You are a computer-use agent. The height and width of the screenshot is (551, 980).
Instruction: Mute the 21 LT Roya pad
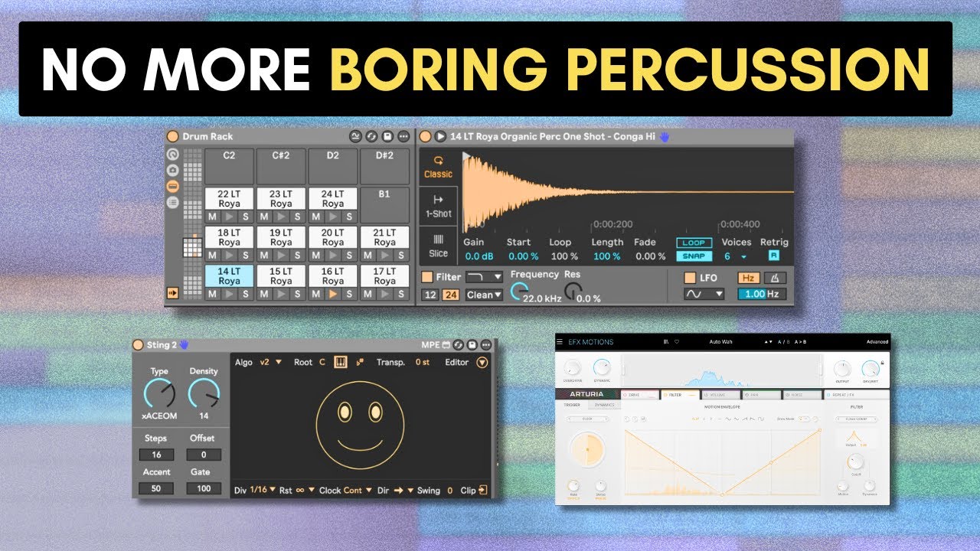368,255
